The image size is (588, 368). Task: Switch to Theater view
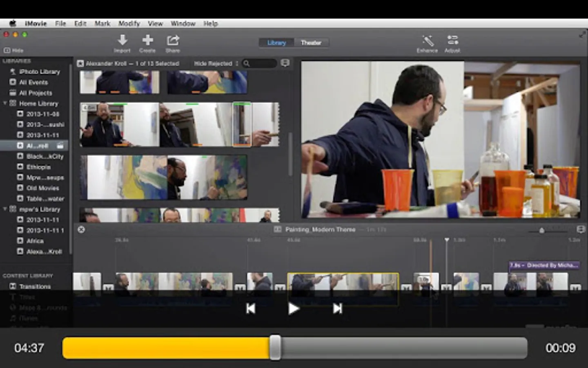[311, 43]
